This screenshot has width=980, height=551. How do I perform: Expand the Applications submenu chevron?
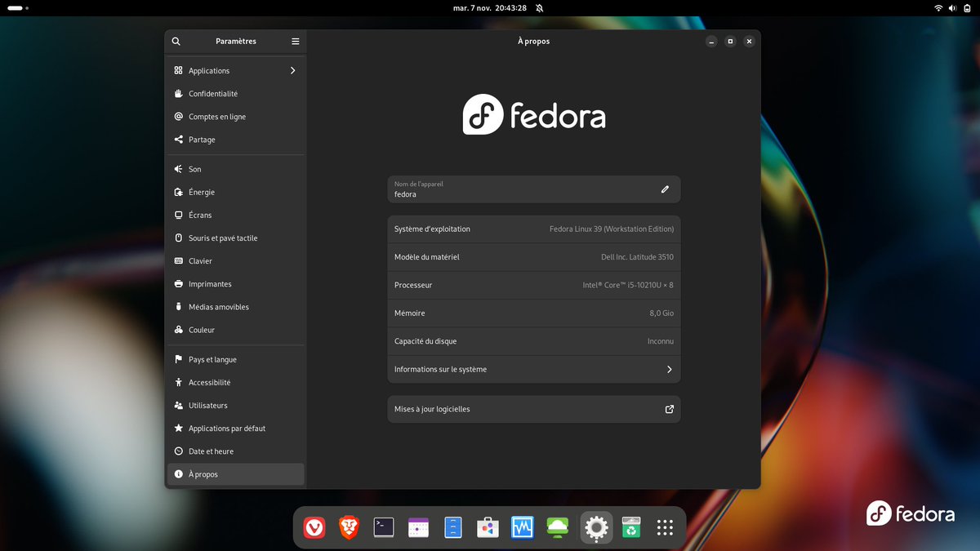pos(292,70)
